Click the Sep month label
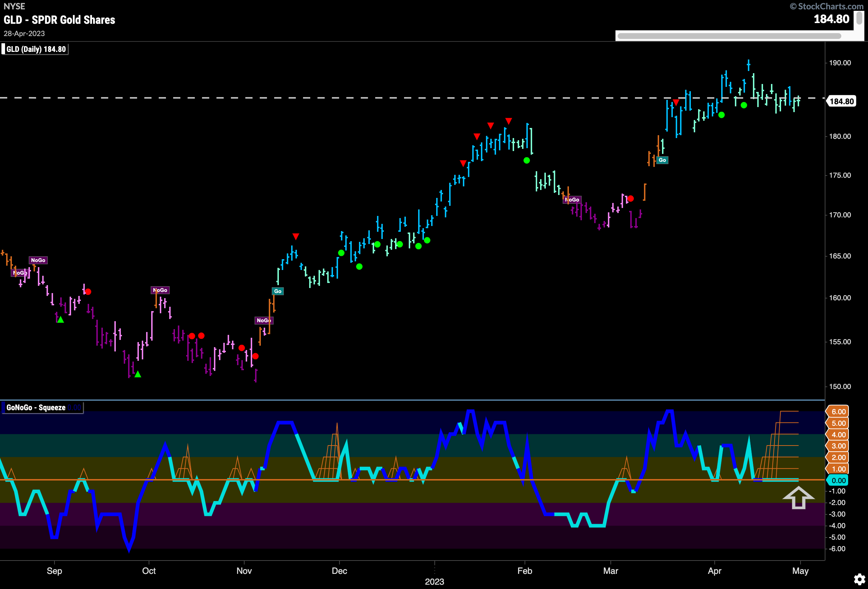 [54, 571]
